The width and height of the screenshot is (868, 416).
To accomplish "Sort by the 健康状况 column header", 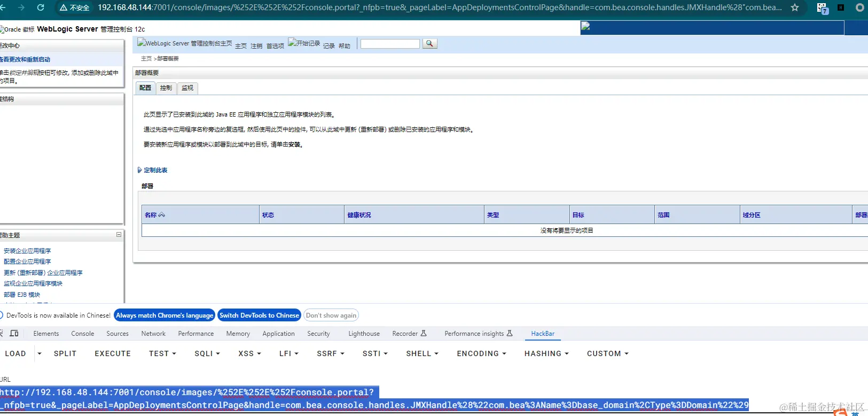I will [359, 215].
